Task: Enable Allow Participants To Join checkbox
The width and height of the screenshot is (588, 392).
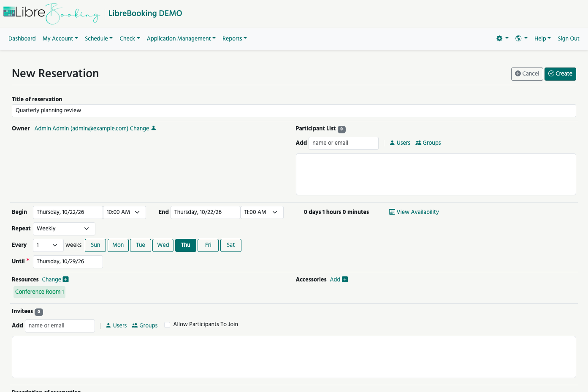Action: [167, 324]
